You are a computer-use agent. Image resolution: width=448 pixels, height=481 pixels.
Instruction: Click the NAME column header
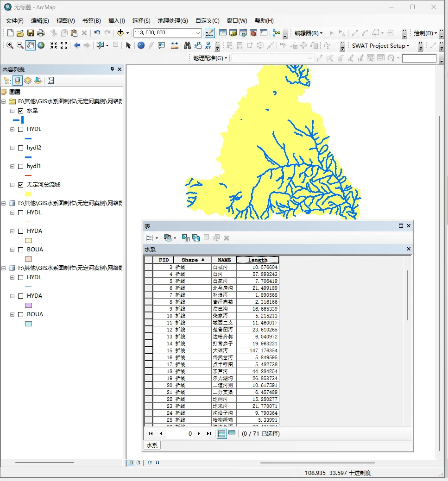click(x=224, y=260)
